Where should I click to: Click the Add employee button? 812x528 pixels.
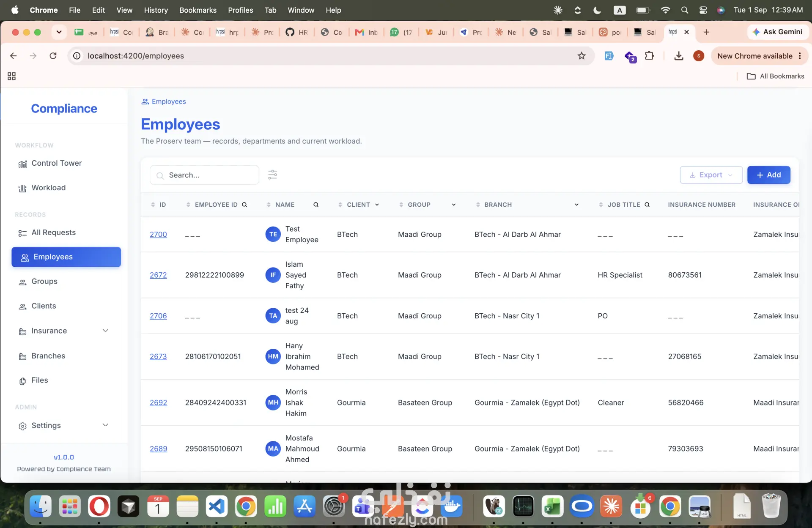coord(768,175)
